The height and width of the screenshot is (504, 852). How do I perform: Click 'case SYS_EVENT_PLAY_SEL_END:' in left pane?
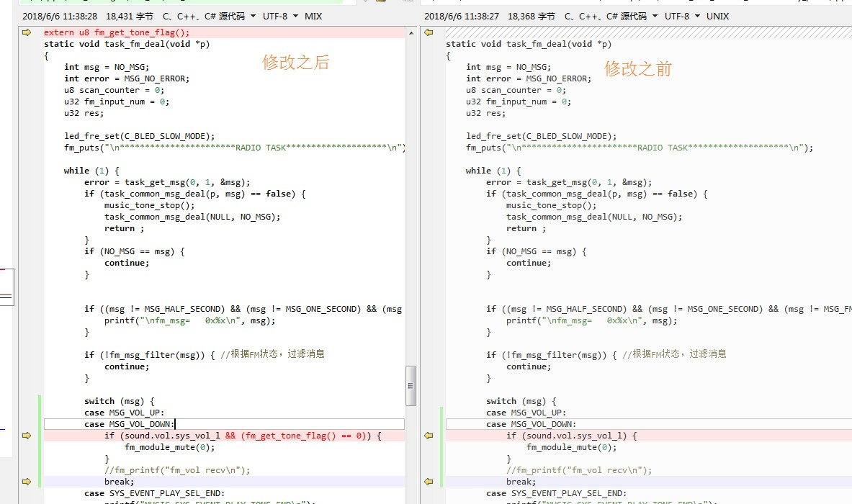[x=154, y=494]
